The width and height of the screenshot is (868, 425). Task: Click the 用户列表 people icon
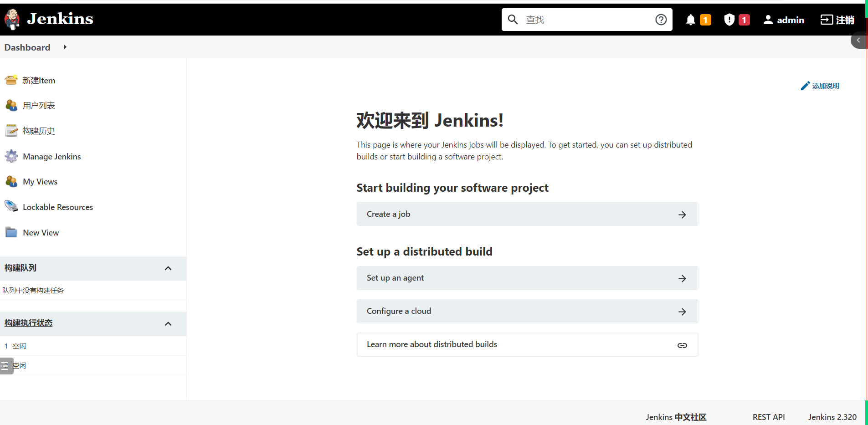(x=11, y=106)
